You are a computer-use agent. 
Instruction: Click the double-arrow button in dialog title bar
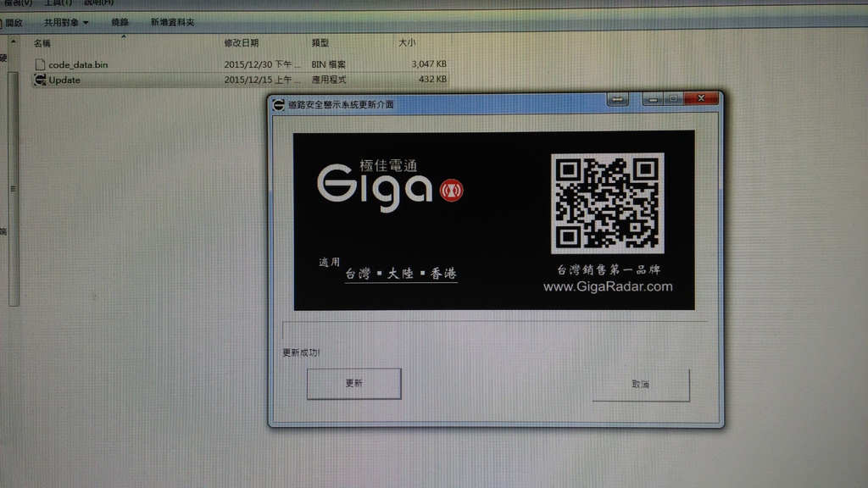click(x=617, y=100)
